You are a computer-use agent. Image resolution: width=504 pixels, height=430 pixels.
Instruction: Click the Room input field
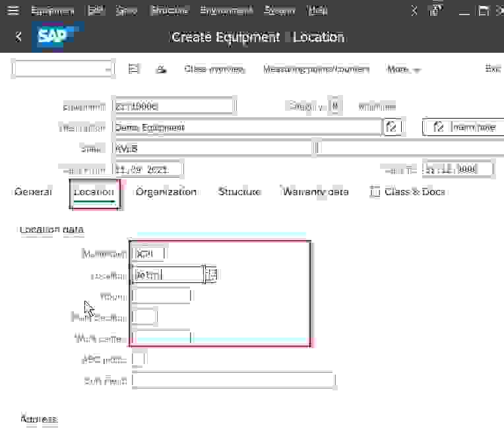point(162,295)
